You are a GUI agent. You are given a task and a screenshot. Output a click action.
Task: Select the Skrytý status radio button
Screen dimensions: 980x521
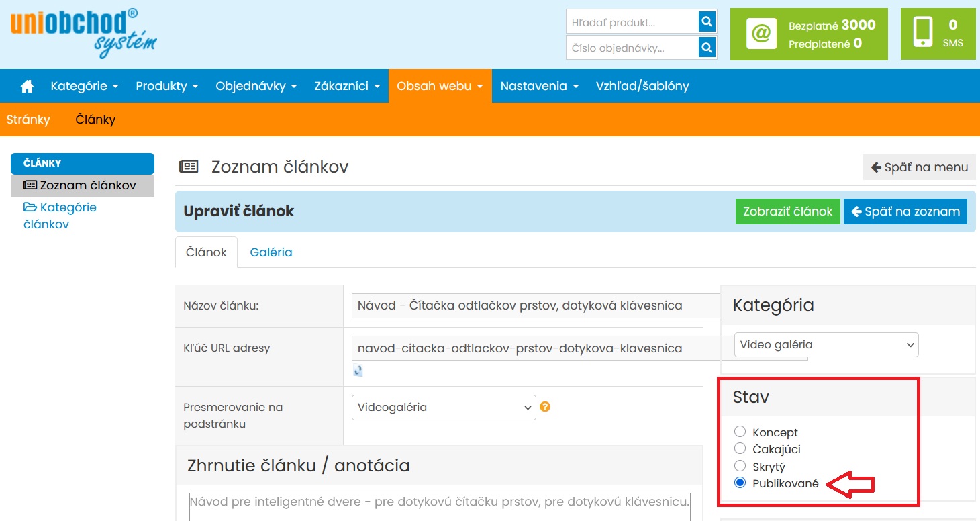740,466
